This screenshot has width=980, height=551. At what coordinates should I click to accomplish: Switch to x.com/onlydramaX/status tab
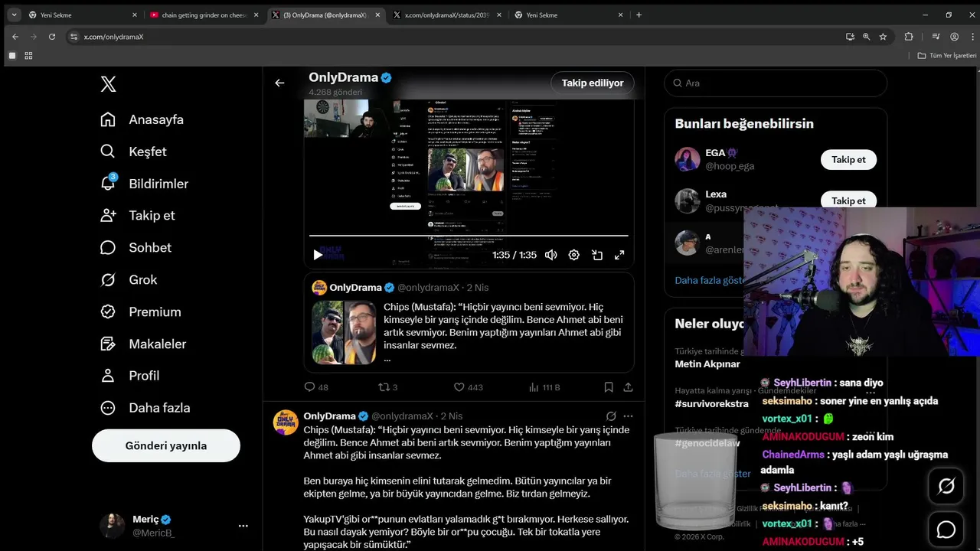[x=447, y=15]
